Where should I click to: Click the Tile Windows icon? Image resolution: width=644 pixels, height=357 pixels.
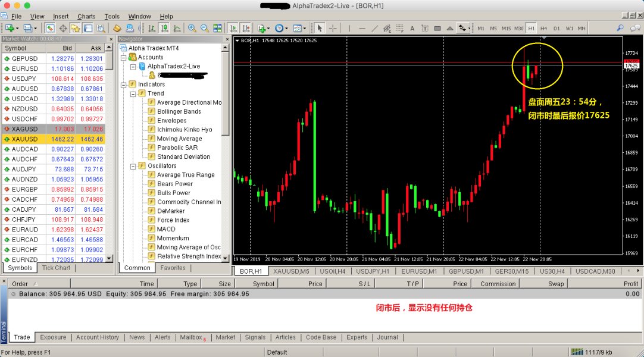coord(217,28)
